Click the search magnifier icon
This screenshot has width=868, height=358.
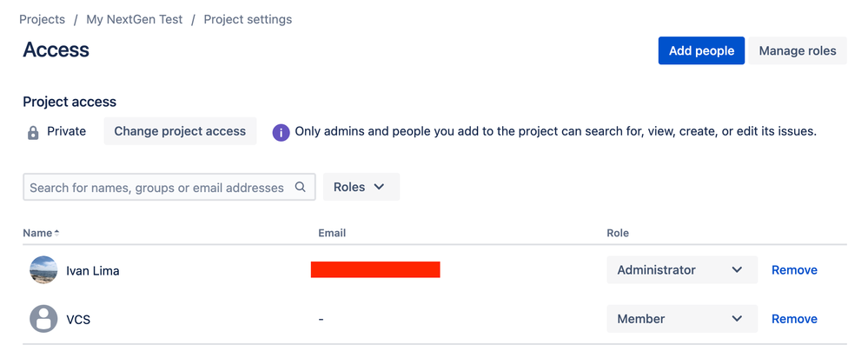[x=300, y=187]
